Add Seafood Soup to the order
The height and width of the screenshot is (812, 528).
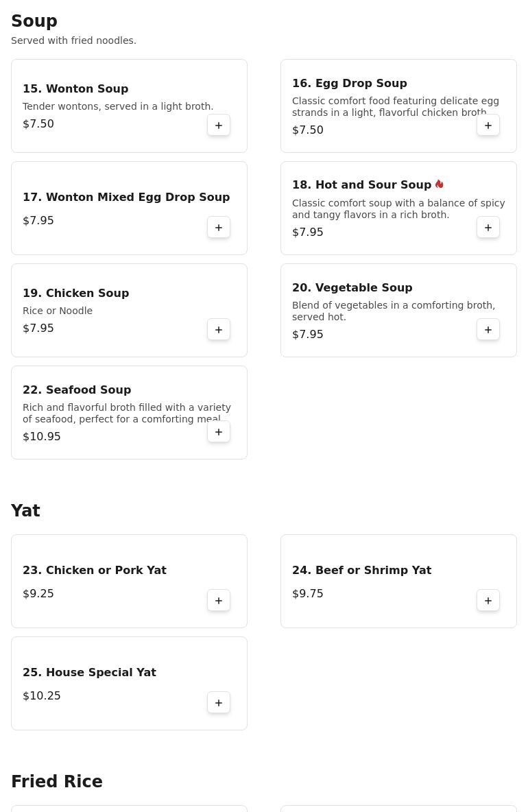[219, 432]
